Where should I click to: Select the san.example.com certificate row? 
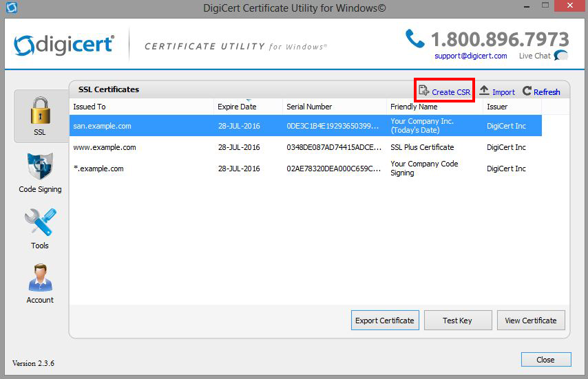pyautogui.click(x=306, y=125)
